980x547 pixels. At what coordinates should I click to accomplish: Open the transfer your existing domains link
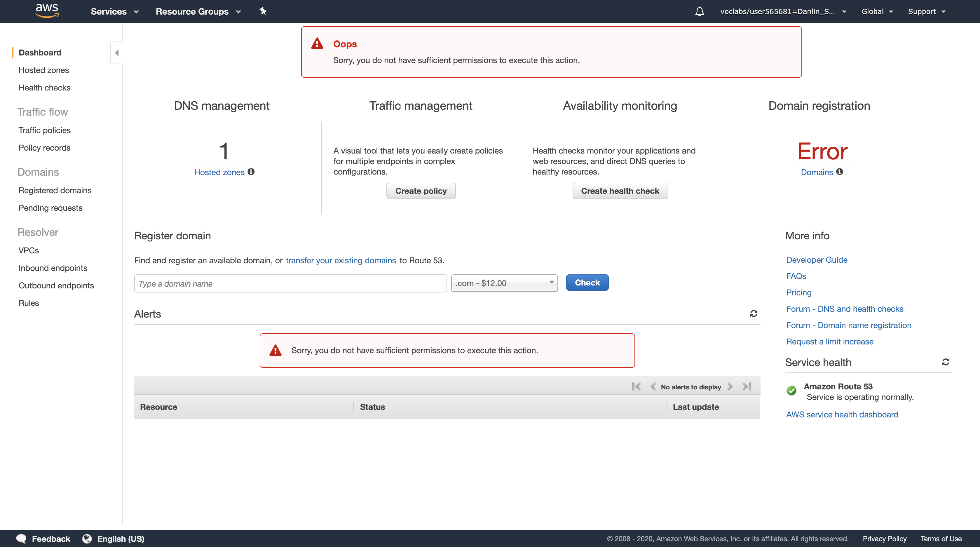[x=341, y=260]
